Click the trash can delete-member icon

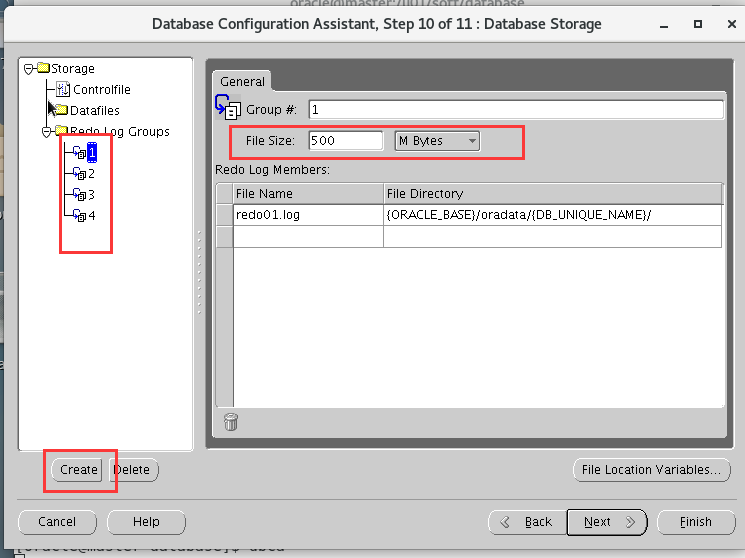231,422
